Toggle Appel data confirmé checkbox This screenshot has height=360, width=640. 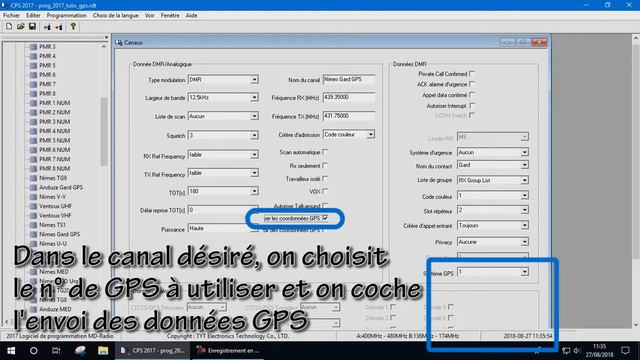pyautogui.click(x=472, y=94)
